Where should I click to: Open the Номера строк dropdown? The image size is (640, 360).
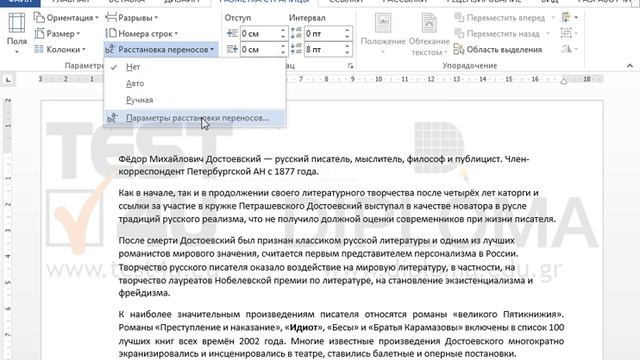(x=142, y=34)
